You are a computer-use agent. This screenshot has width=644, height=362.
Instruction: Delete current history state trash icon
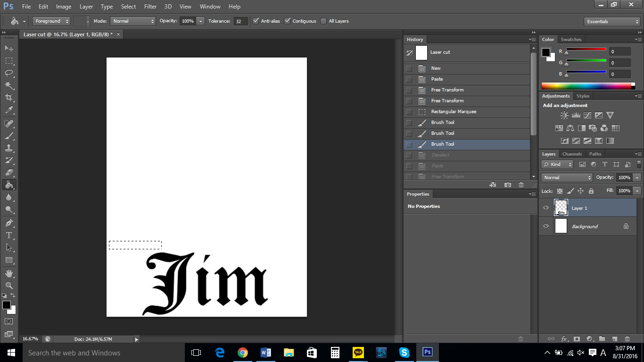(x=521, y=185)
